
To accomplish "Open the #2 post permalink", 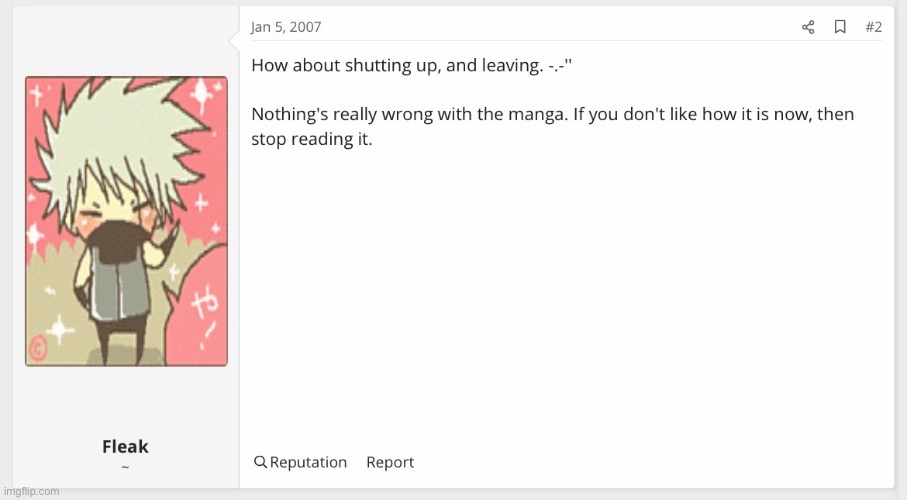I will tap(873, 27).
